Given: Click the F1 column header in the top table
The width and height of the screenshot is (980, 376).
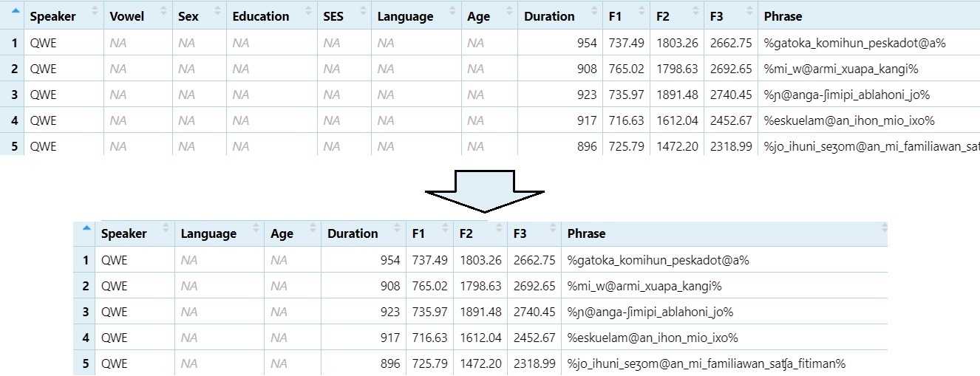Looking at the screenshot, I should pyautogui.click(x=615, y=16).
